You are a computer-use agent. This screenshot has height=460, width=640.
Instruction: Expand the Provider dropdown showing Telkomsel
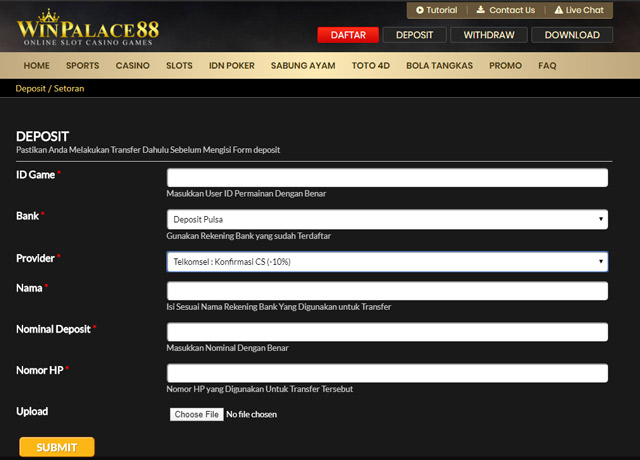[387, 262]
